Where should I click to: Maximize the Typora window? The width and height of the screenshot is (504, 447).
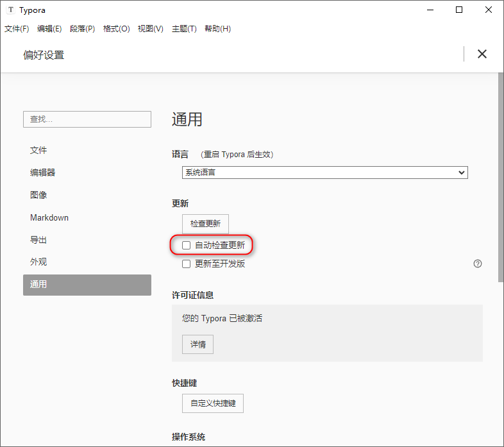coord(459,10)
